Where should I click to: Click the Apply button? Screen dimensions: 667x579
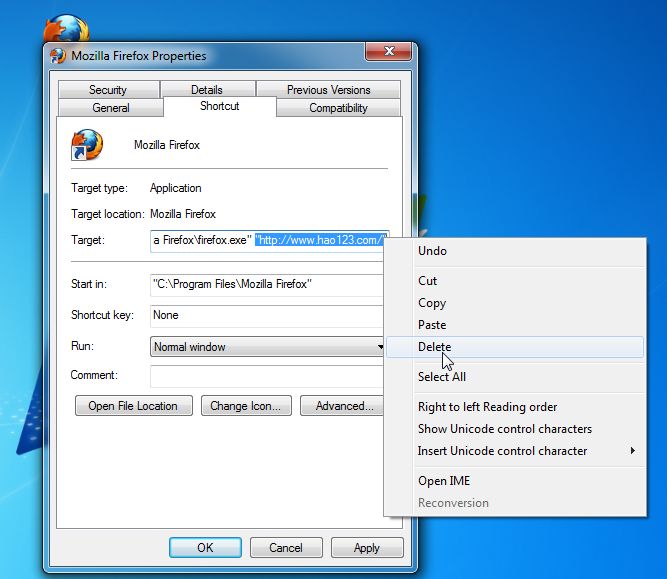(367, 548)
